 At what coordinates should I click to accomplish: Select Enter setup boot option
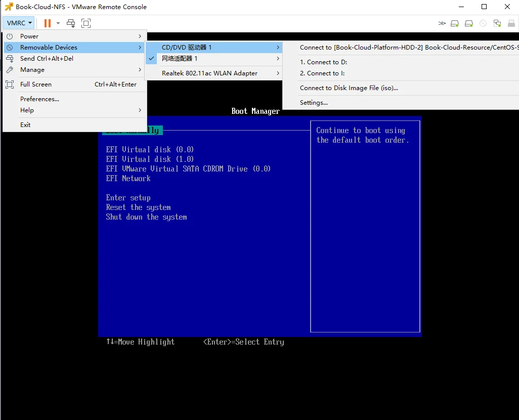[128, 198]
